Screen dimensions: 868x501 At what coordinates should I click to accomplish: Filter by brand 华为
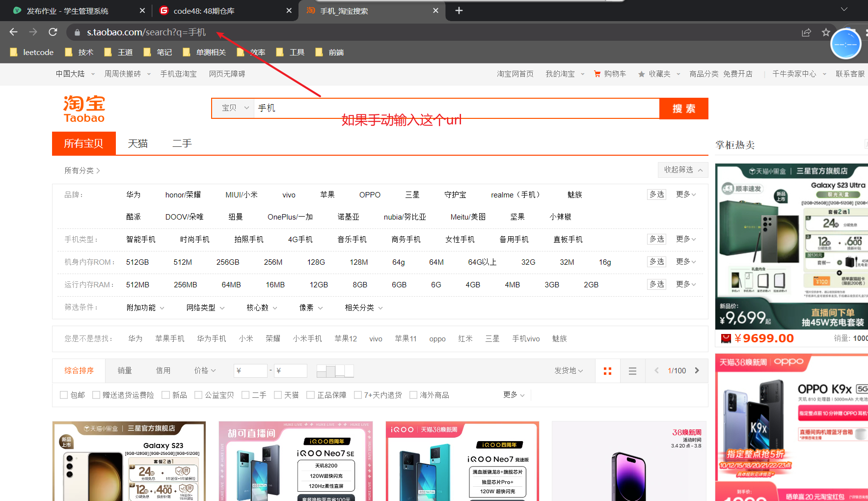click(133, 195)
